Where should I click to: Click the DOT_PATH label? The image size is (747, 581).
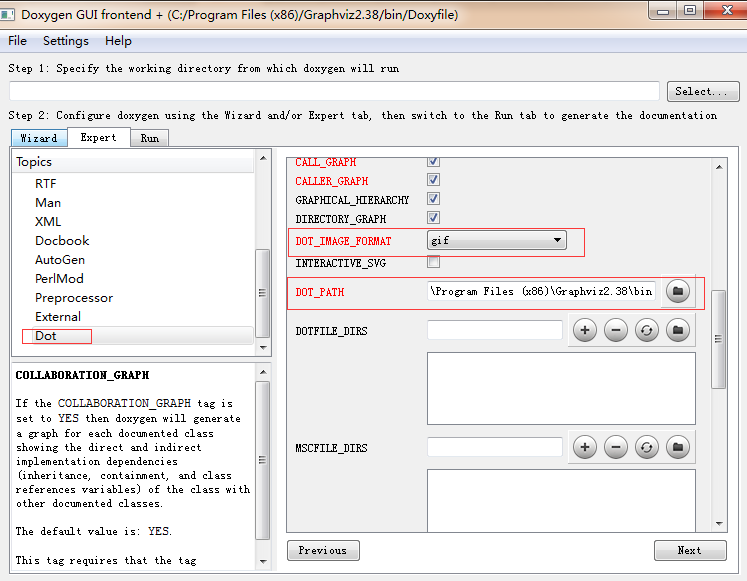click(x=320, y=292)
